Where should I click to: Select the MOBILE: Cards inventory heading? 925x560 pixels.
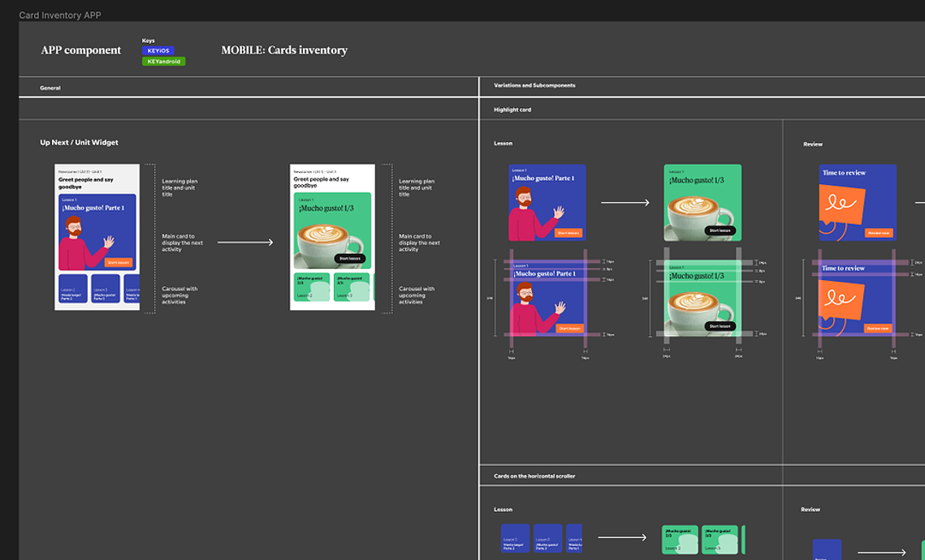pyautogui.click(x=284, y=50)
